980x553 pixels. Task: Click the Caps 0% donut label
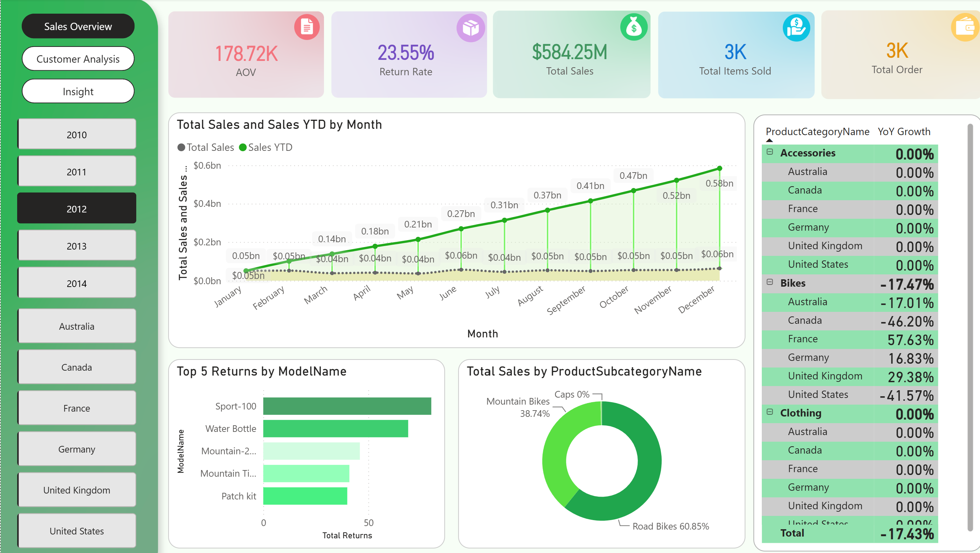click(x=572, y=394)
